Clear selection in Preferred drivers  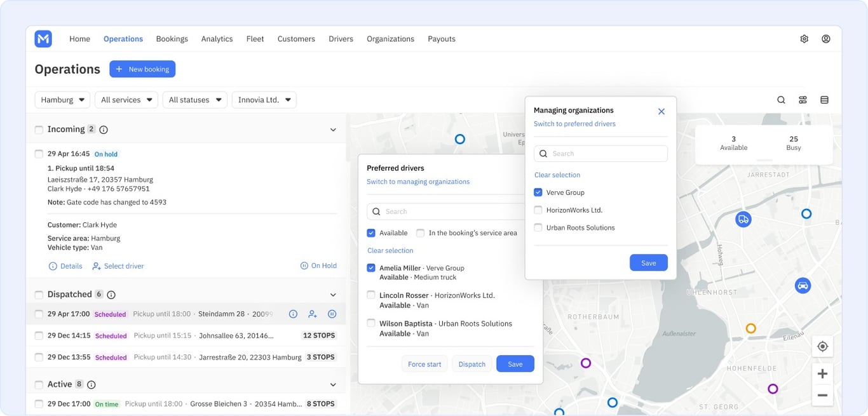(390, 251)
